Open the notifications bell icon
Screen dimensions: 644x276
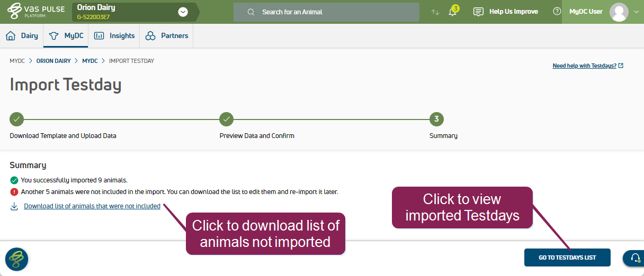[x=452, y=12]
